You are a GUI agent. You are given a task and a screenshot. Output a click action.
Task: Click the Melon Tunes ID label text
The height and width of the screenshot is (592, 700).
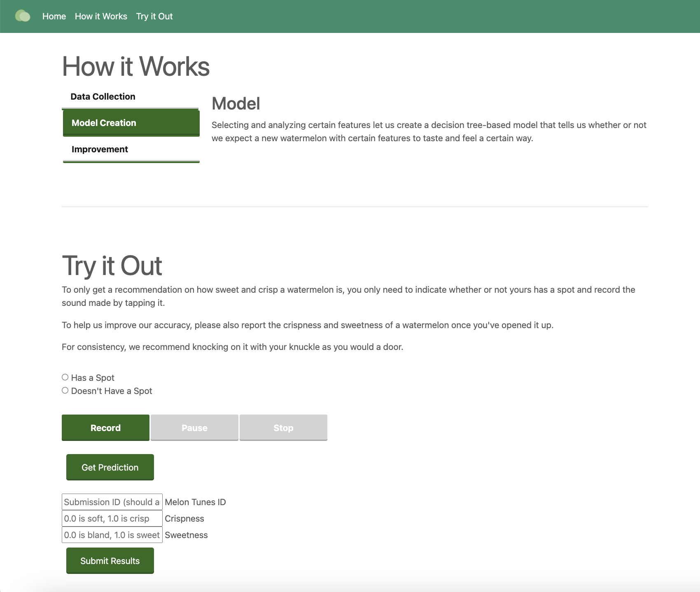(195, 502)
